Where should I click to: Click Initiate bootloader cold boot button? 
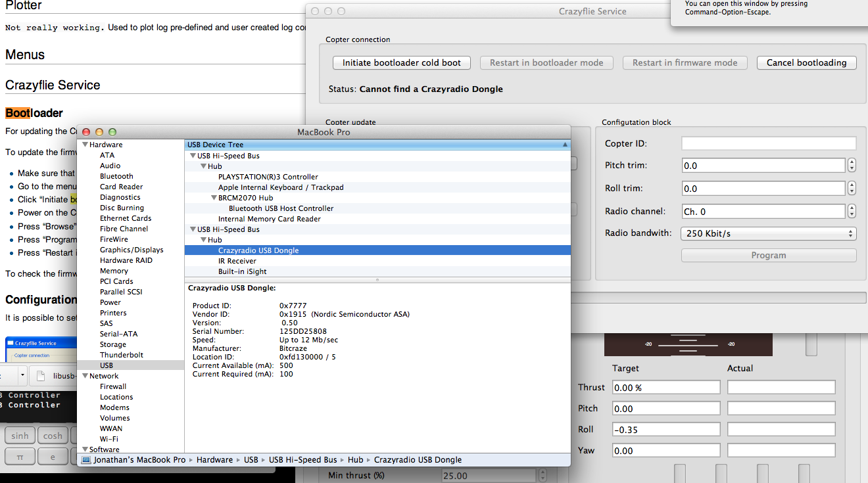click(401, 63)
